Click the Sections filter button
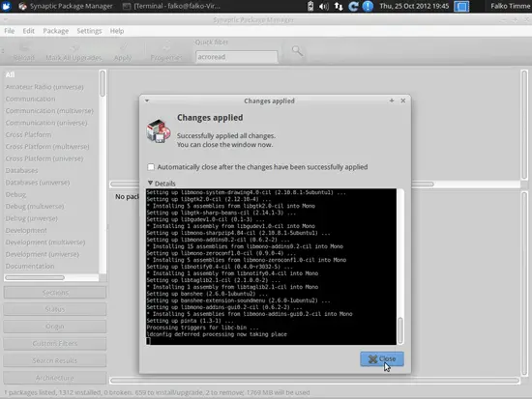The width and height of the screenshot is (532, 399). click(x=55, y=293)
